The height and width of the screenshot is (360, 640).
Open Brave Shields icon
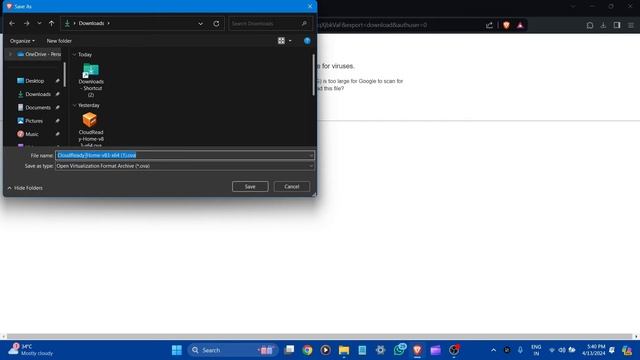click(x=507, y=25)
